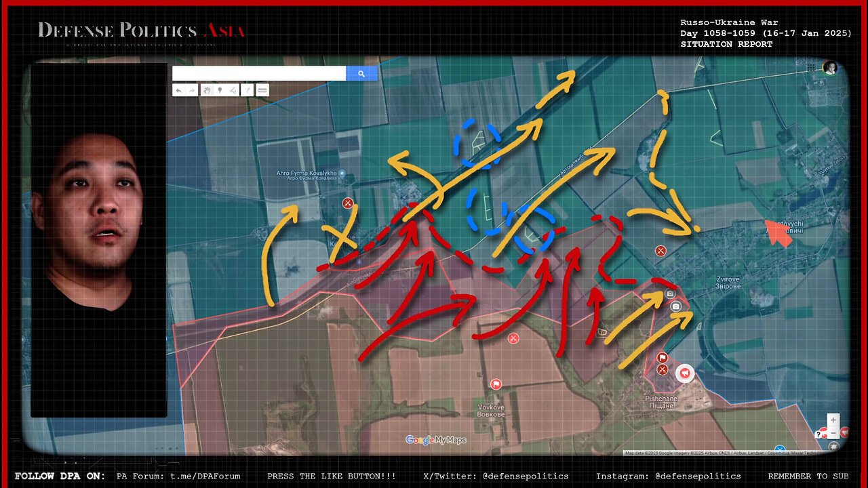Click the upper camera marker near Zvirove
This screenshot has width=868, height=488.
point(670,293)
